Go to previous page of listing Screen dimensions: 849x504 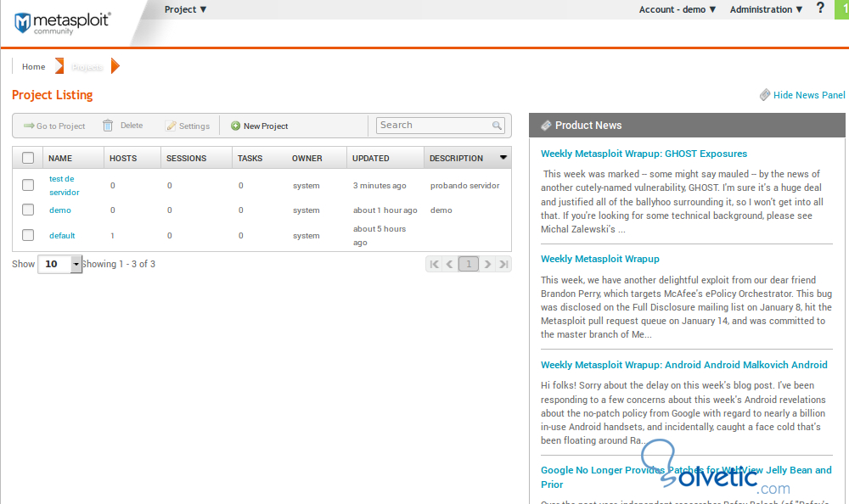[x=450, y=264]
